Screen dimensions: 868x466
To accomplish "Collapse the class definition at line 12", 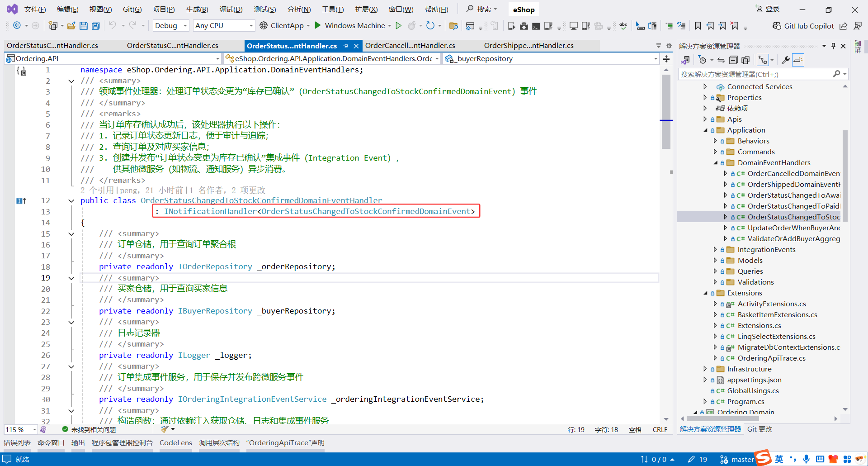I will 71,201.
